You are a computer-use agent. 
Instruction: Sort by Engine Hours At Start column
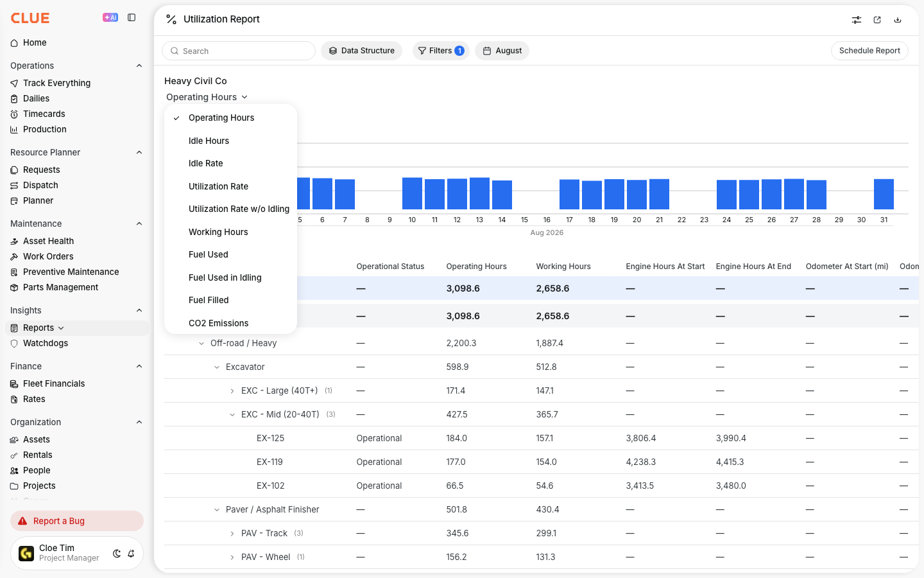[665, 267]
